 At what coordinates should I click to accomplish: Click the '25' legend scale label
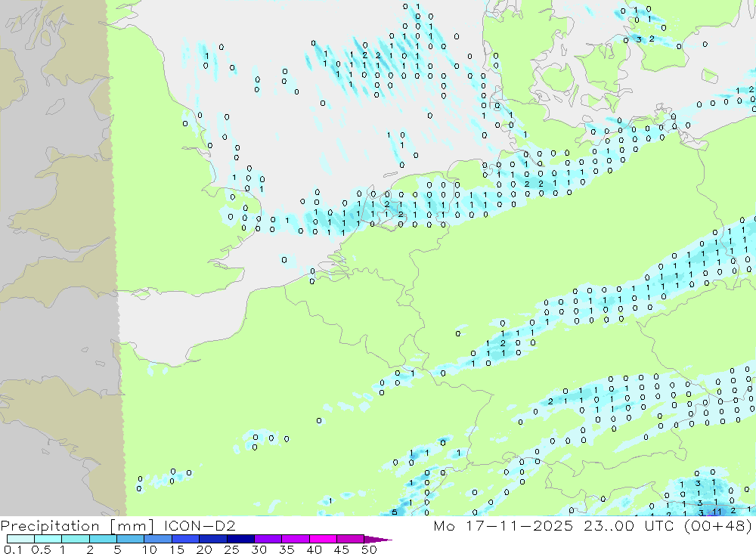232,549
